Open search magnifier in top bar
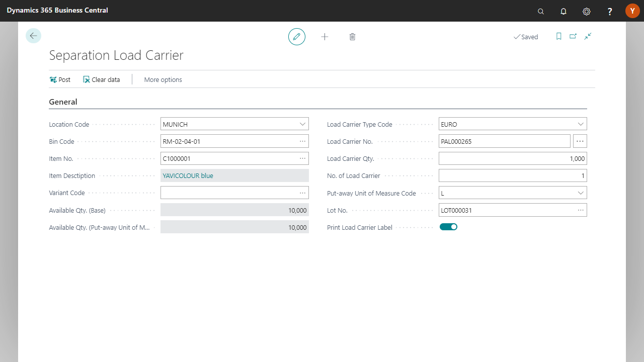 pyautogui.click(x=541, y=11)
